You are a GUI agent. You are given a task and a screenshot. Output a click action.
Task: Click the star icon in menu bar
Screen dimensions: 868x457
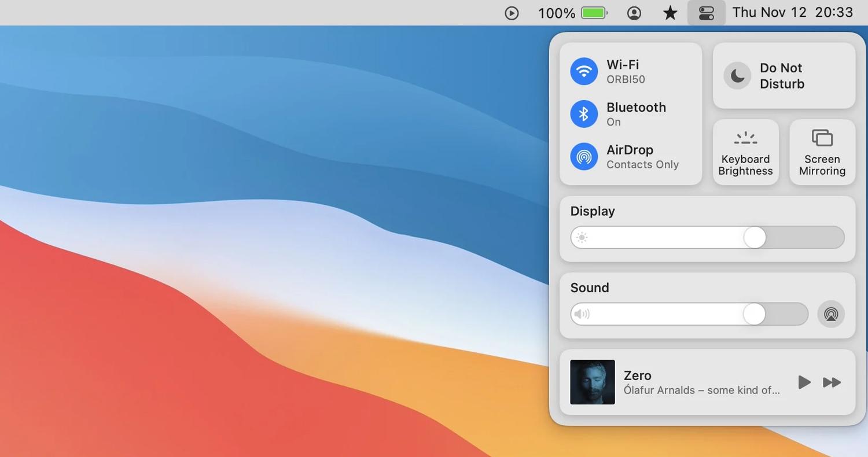pos(670,13)
